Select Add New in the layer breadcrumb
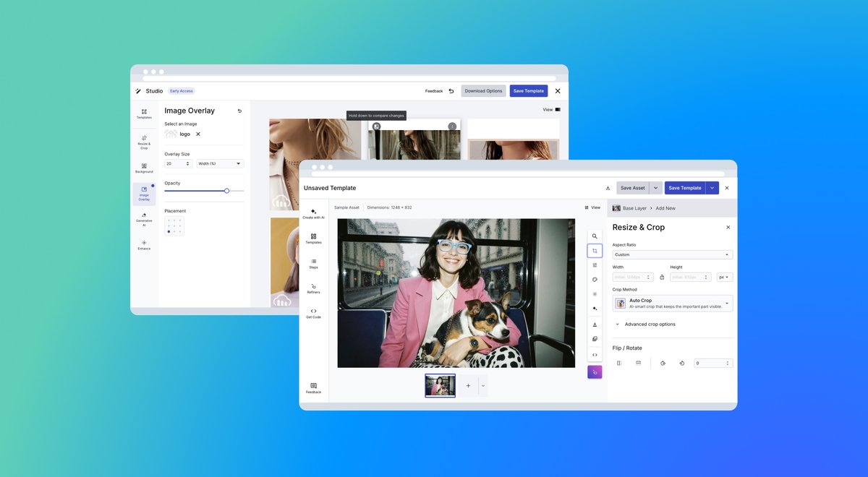The image size is (868, 477). click(665, 208)
